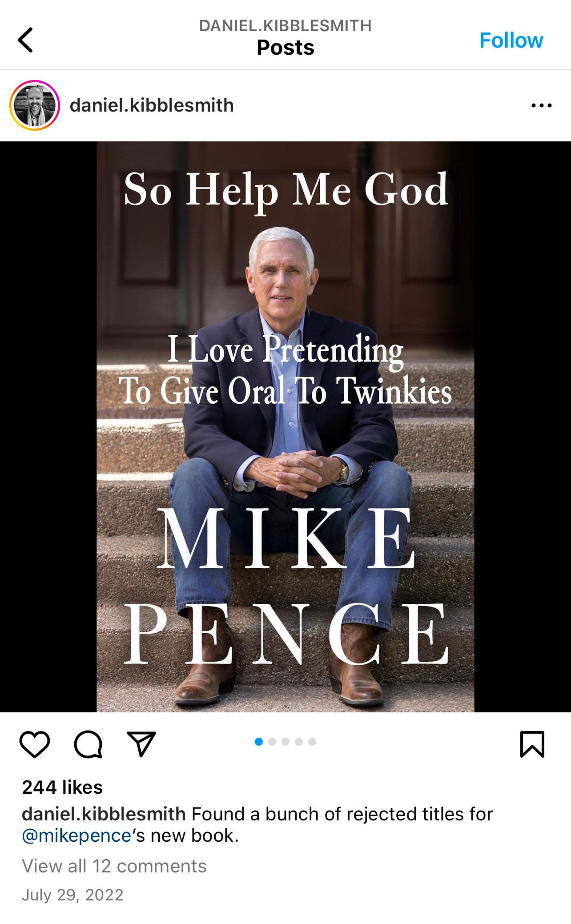This screenshot has width=571, height=924.
Task: Open the bold username in caption
Action: pos(104,814)
